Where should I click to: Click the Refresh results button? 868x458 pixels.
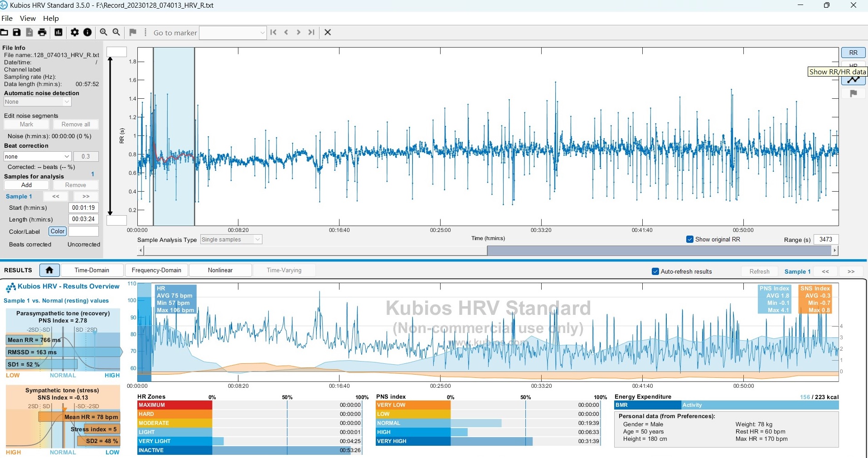pyautogui.click(x=760, y=271)
